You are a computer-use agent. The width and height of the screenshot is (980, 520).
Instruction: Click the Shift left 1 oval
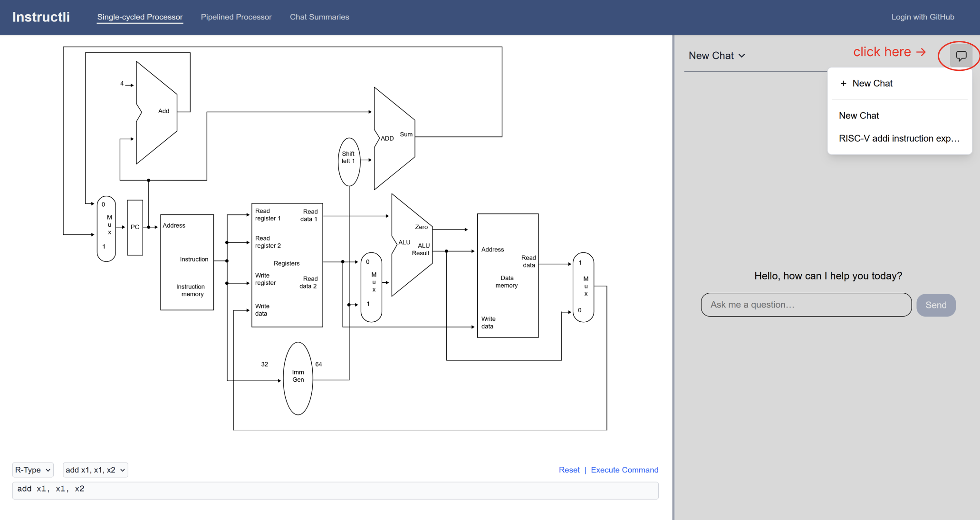pos(349,162)
